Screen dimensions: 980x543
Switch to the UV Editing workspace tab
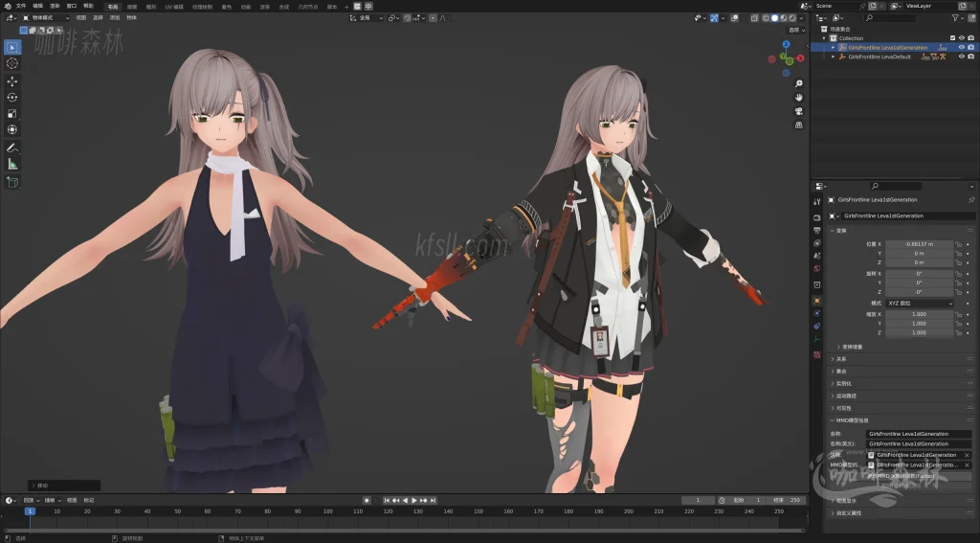point(174,7)
